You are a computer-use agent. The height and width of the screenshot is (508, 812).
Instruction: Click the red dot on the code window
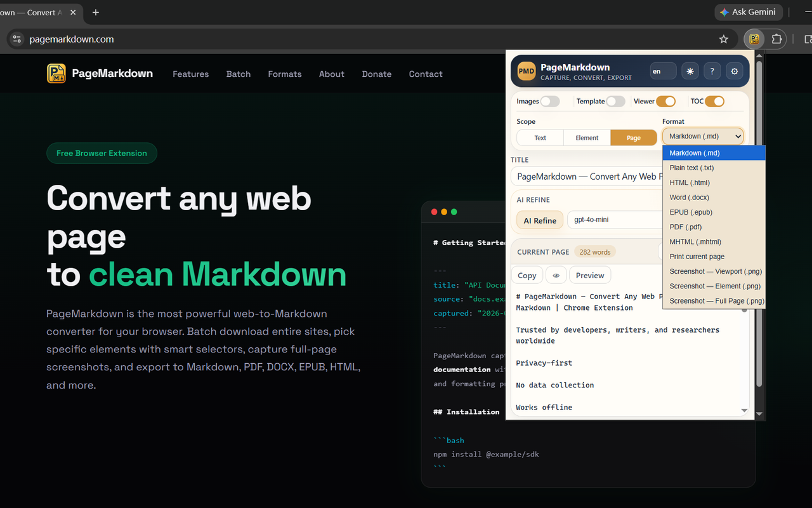click(x=435, y=211)
